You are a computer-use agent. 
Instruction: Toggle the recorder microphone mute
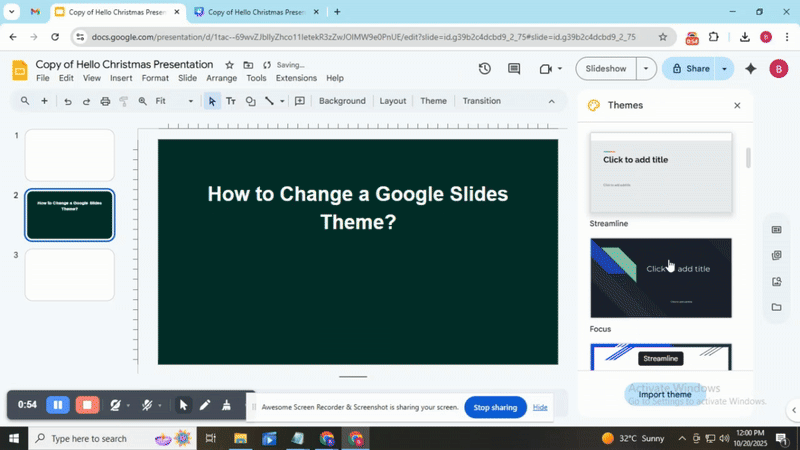tap(147, 405)
